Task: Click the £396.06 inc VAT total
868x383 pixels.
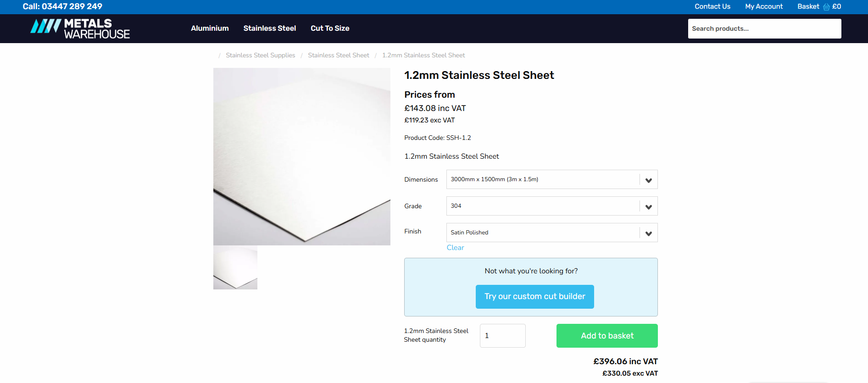Action: point(626,361)
